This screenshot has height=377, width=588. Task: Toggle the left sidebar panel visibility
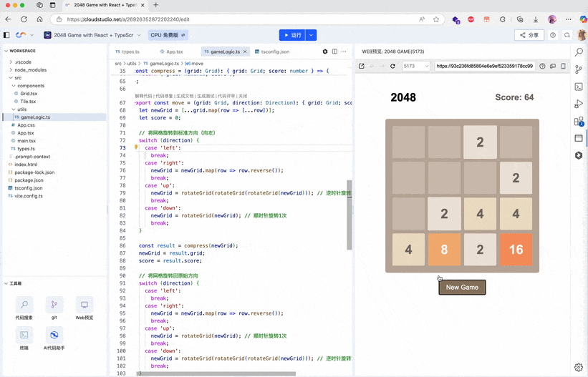6,35
